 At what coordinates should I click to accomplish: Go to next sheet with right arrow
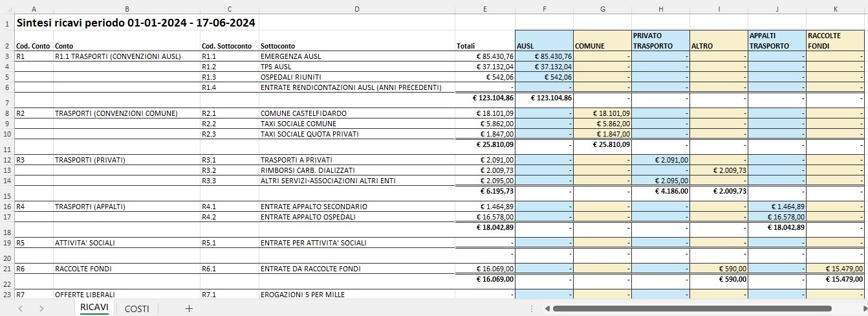point(41,308)
